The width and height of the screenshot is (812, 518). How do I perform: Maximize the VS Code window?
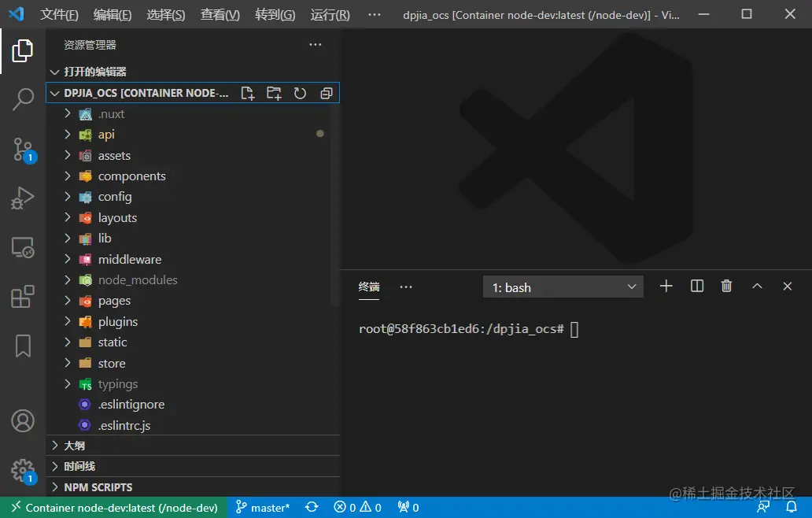click(x=746, y=14)
